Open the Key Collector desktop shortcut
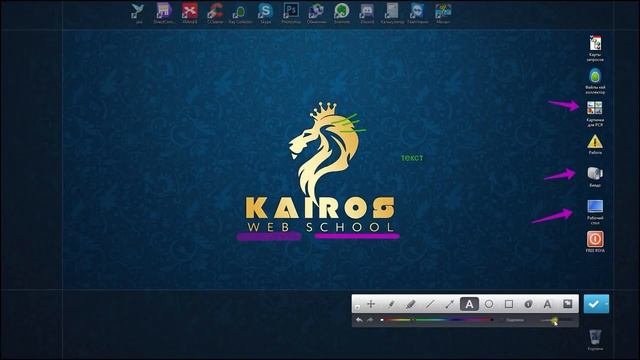Viewport: 640px width, 360px height. (x=240, y=12)
